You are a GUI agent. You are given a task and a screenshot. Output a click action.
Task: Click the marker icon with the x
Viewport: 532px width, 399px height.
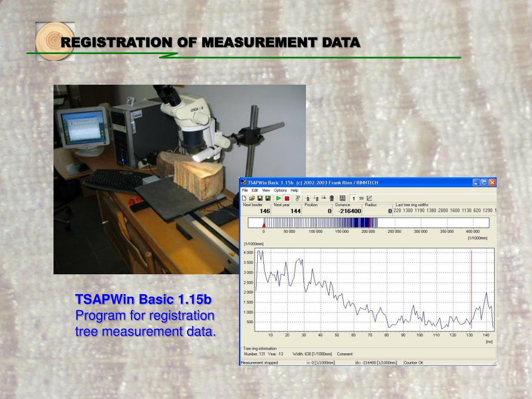click(316, 198)
